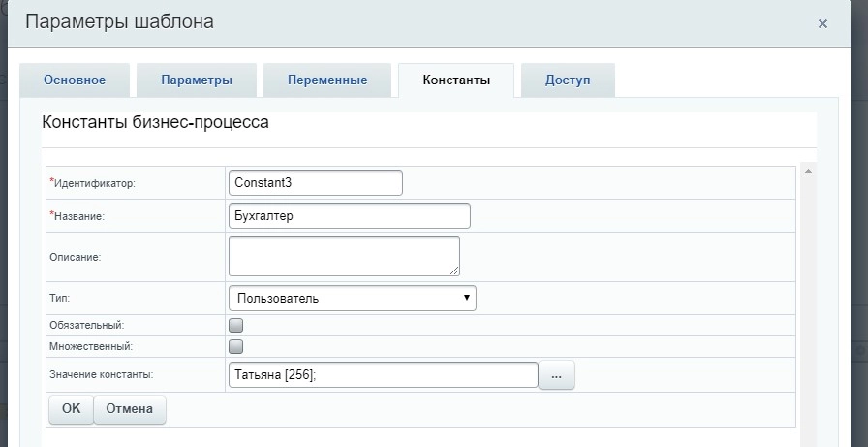The width and height of the screenshot is (868, 447).
Task: Toggle the Обязательный checkbox
Action: click(235, 325)
